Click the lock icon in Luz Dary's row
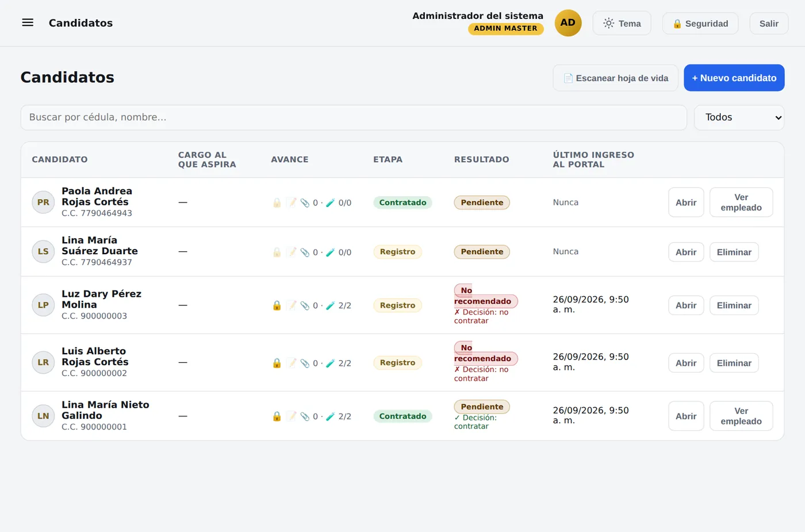 click(x=277, y=305)
